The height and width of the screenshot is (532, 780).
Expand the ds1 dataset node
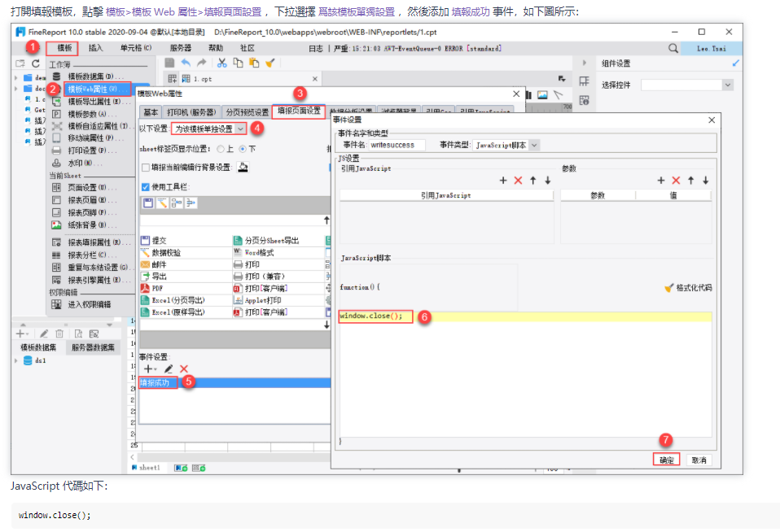[16, 360]
